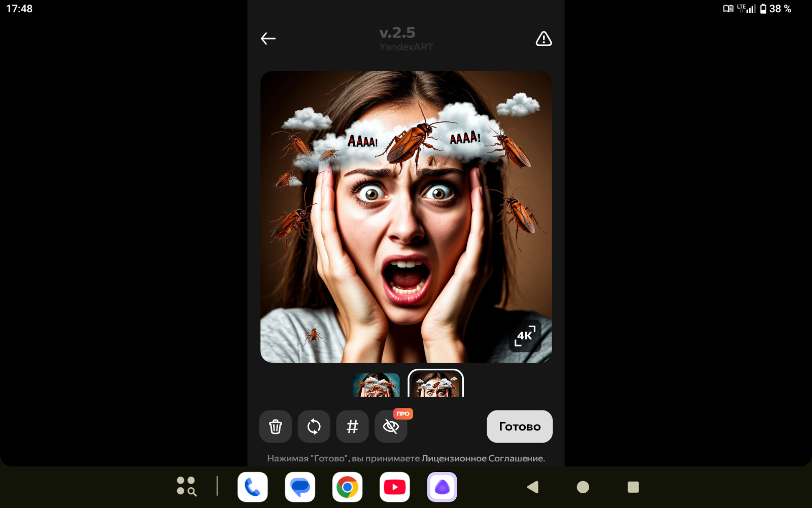Open the YouTube app
The height and width of the screenshot is (508, 812).
point(395,487)
